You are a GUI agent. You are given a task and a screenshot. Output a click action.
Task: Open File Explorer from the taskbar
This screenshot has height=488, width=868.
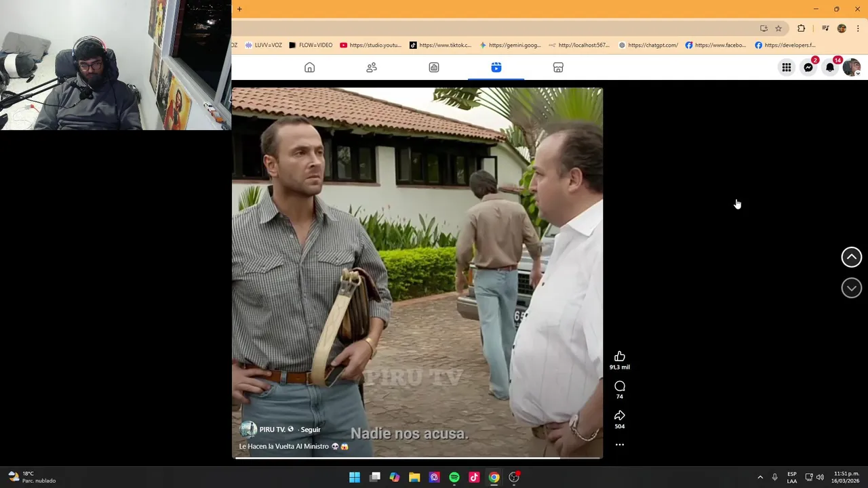tap(414, 477)
